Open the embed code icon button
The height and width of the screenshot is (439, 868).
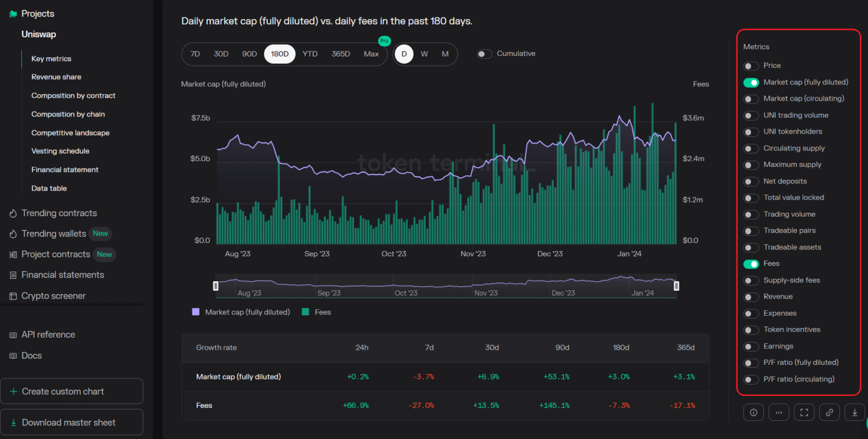point(779,412)
